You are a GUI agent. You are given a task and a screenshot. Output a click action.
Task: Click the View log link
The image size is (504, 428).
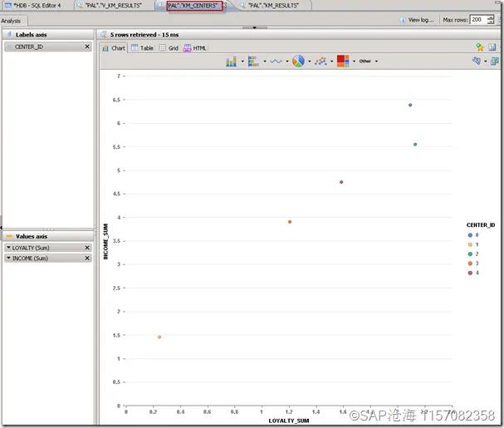(x=421, y=20)
